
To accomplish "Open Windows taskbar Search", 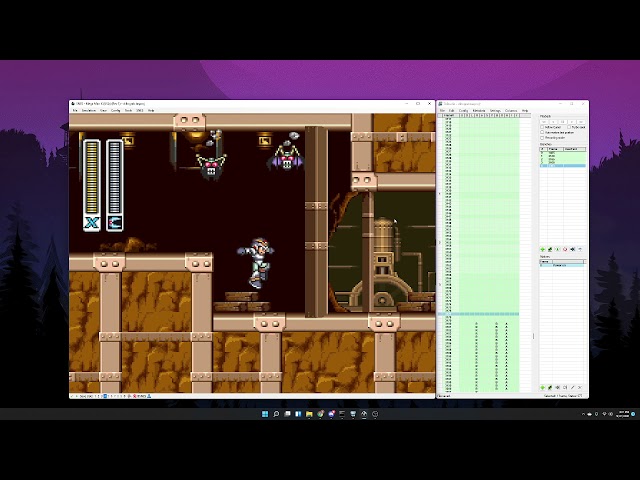I will tap(276, 414).
